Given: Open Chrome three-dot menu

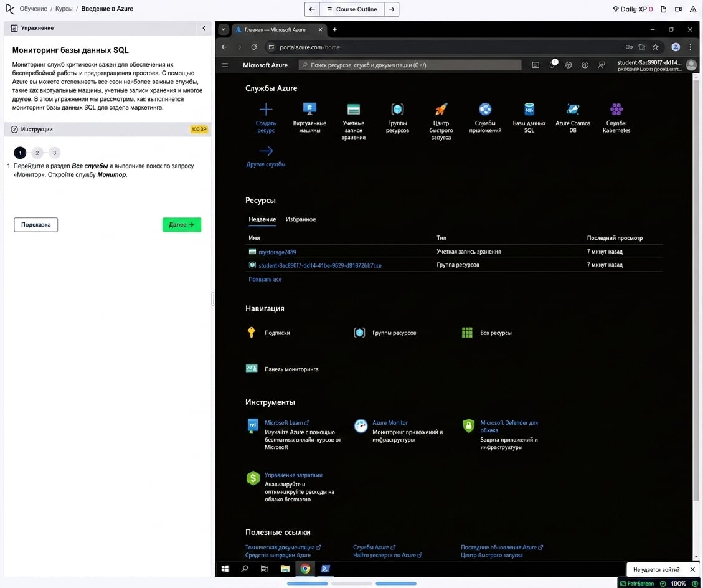Looking at the screenshot, I should (690, 47).
